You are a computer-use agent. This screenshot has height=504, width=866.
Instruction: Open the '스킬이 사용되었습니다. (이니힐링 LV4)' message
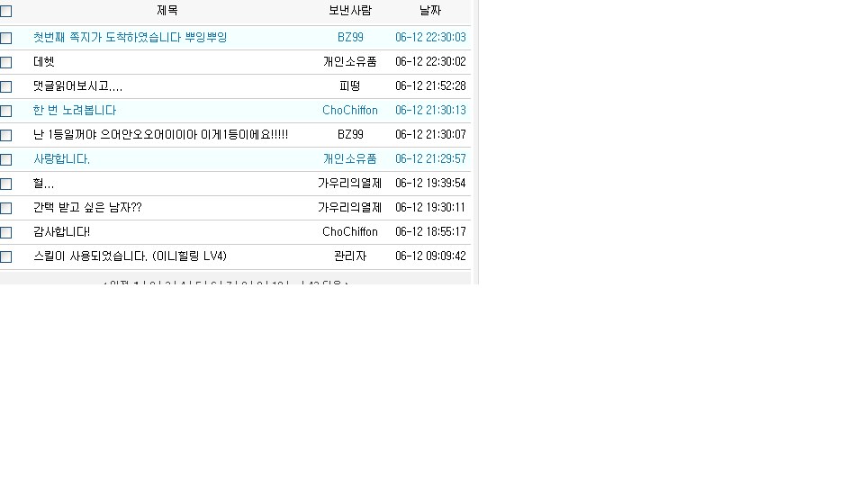click(x=130, y=256)
